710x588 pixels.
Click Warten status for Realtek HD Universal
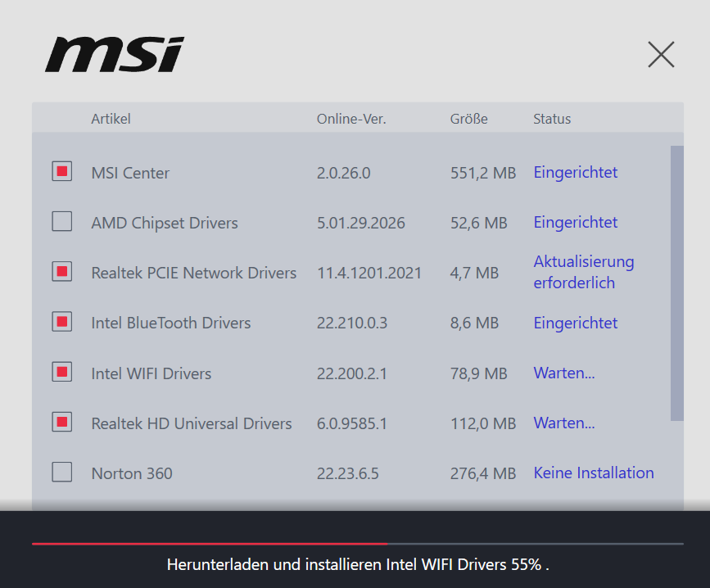click(564, 423)
